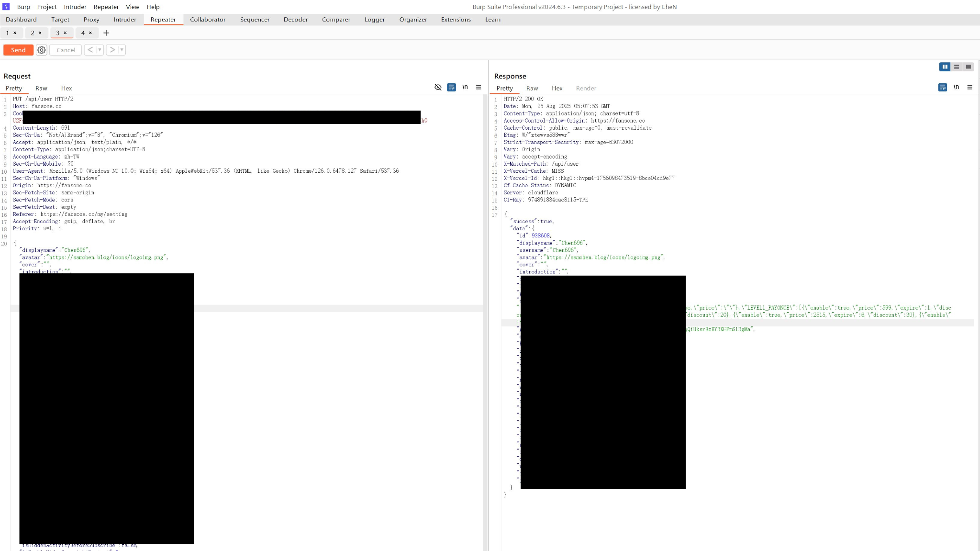Toggle hide non-printable eye icon in Request
This screenshot has height=551, width=980.
point(438,87)
